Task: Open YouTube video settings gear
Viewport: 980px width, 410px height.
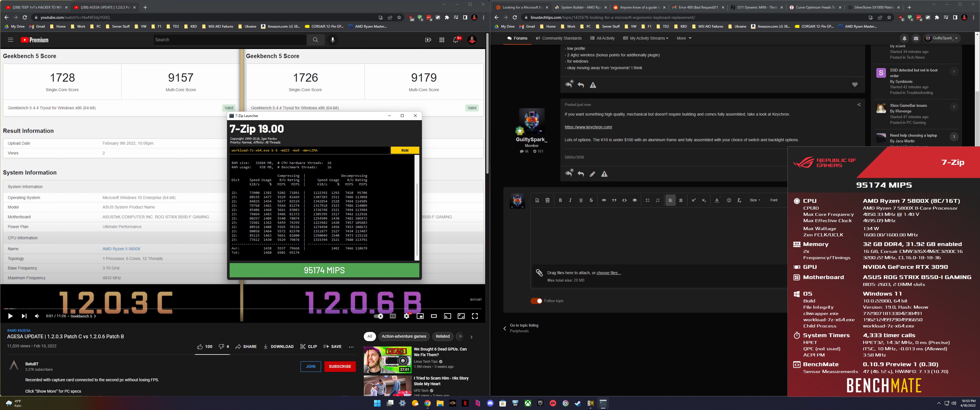Action: (x=407, y=316)
